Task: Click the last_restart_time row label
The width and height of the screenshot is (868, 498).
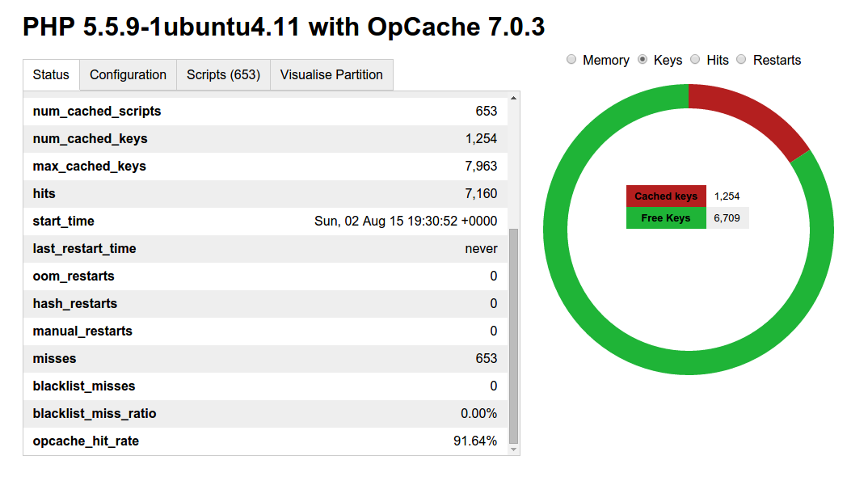Action: (x=84, y=249)
